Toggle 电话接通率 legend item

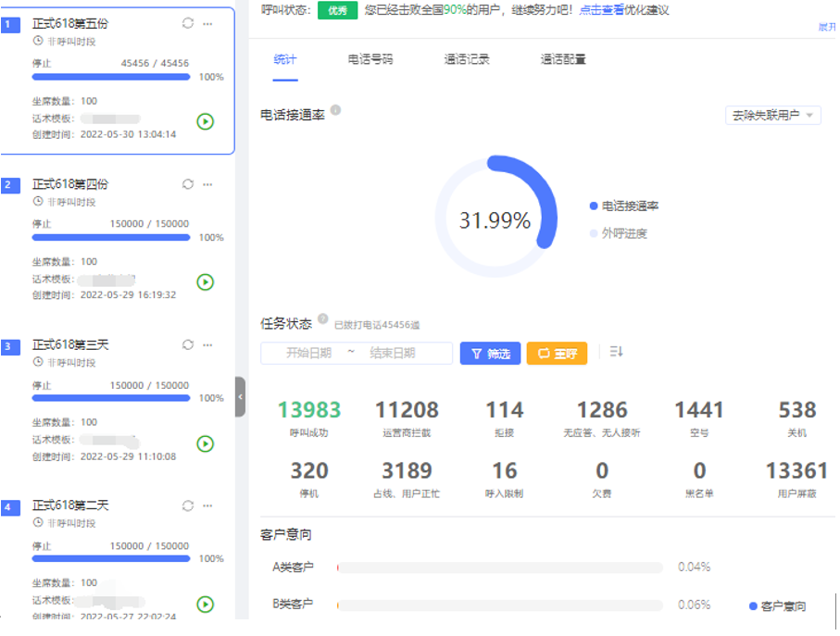click(624, 206)
